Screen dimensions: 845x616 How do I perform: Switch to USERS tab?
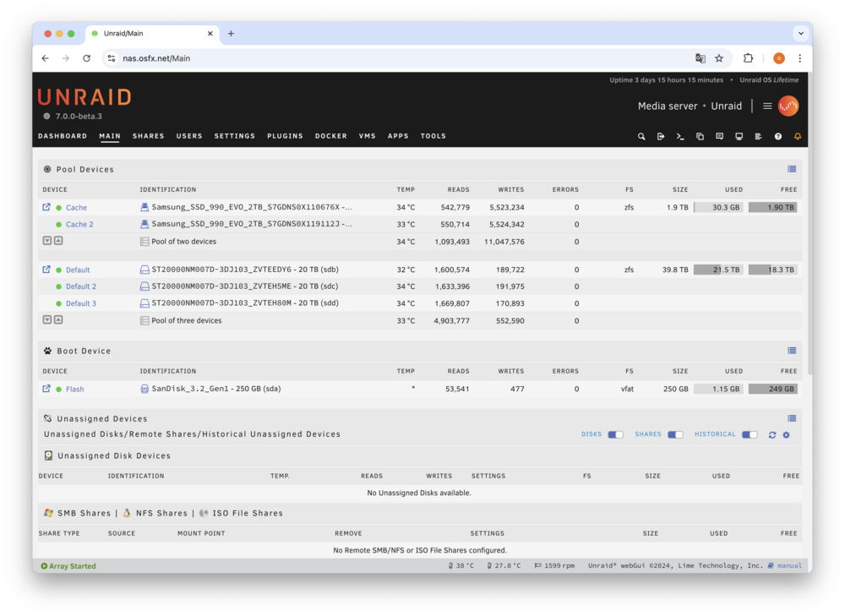click(x=189, y=136)
